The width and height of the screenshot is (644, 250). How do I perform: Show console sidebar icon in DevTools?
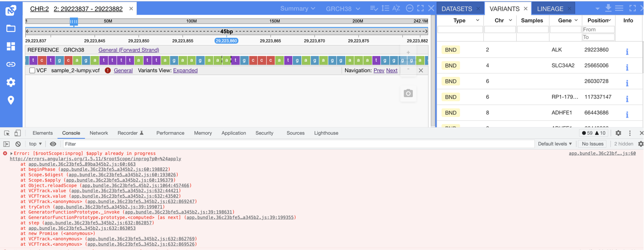6,144
